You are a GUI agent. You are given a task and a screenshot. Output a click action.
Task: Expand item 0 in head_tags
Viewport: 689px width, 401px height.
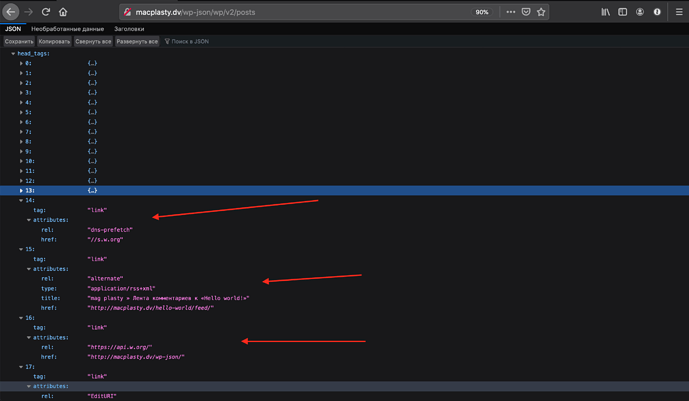tap(21, 63)
